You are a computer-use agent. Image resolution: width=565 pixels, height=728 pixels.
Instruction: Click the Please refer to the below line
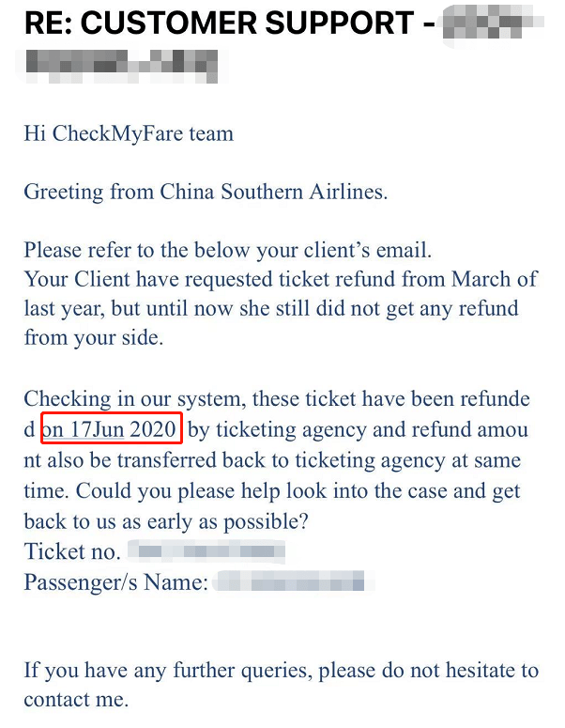coord(228,250)
